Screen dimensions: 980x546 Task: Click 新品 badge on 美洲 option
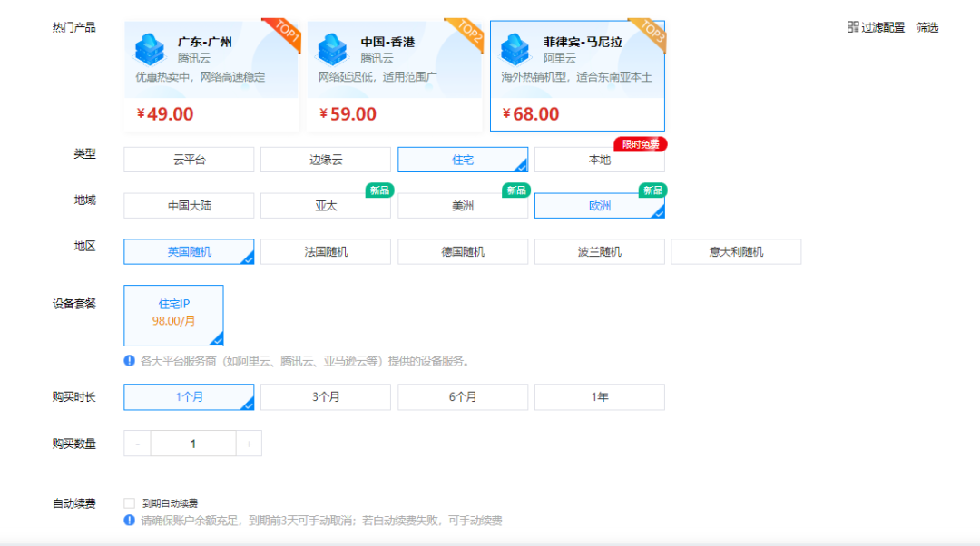point(516,190)
